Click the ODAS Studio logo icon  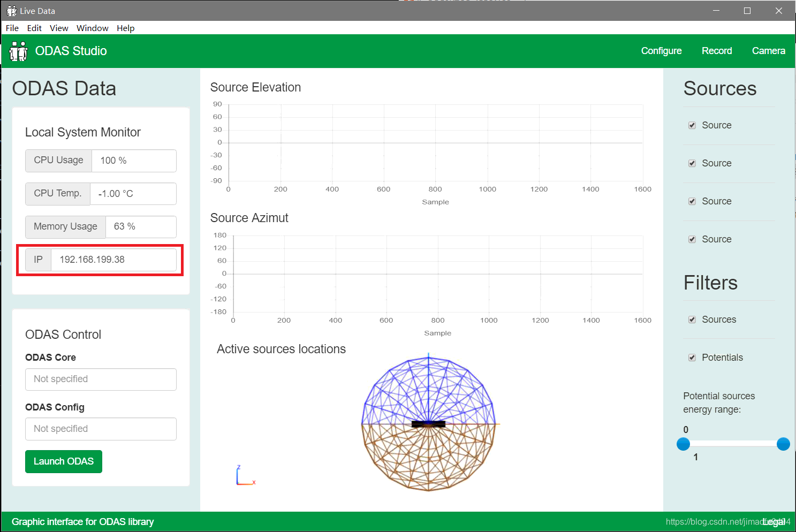(x=18, y=51)
